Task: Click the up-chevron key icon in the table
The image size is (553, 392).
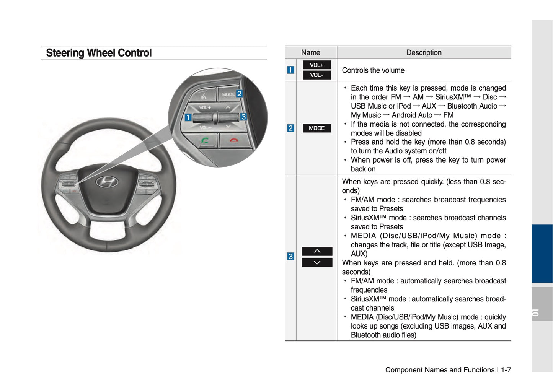Action: 317,251
